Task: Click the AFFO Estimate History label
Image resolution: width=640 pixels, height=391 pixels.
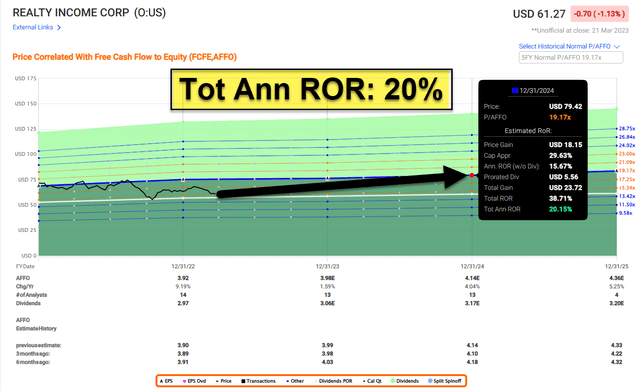Action: [36, 324]
